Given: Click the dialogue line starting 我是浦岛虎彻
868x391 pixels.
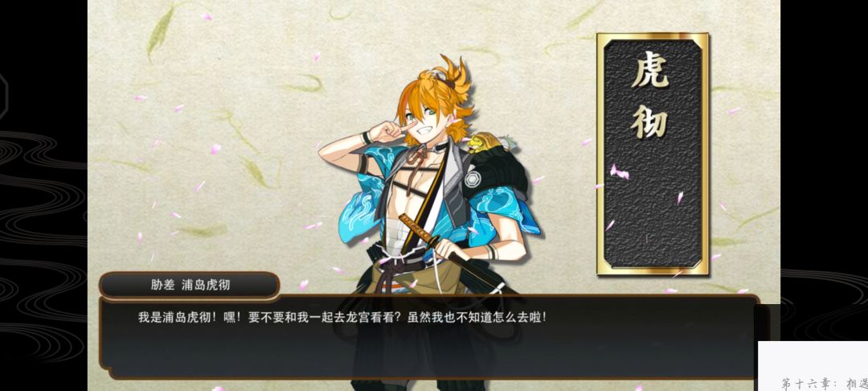Looking at the screenshot, I should 342,318.
